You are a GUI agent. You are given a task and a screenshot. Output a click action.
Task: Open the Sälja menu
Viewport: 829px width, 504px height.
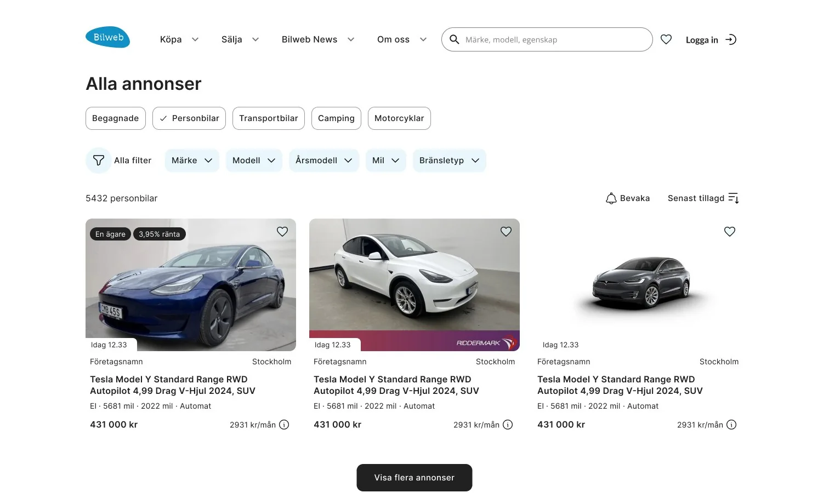click(x=240, y=39)
